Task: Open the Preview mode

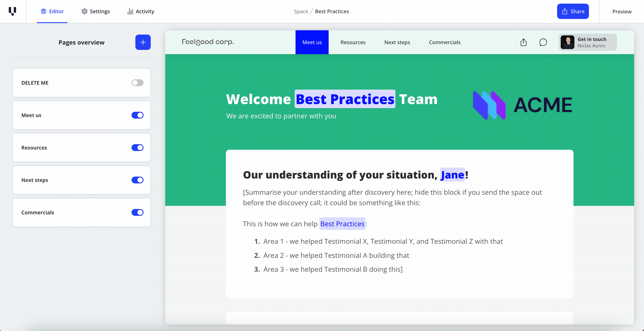Action: 622,12
